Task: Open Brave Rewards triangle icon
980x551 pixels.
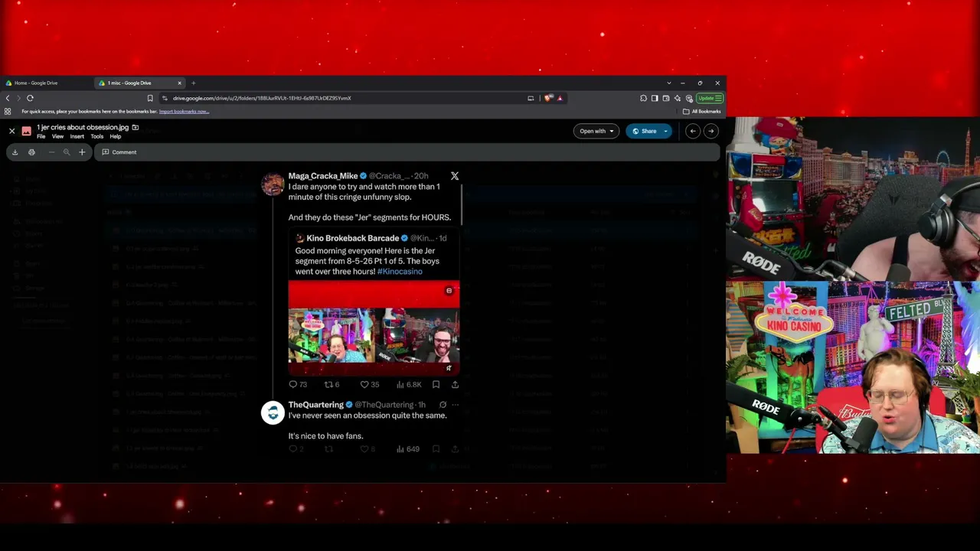Action: pyautogui.click(x=560, y=98)
